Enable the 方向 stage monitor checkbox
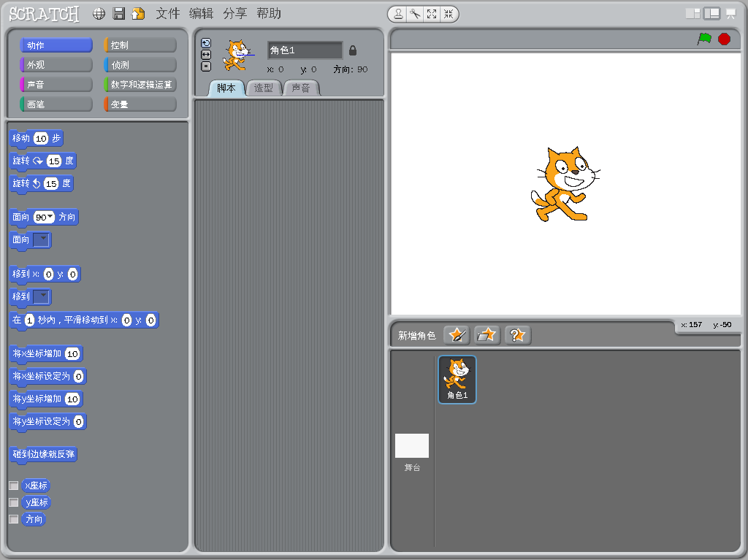This screenshot has width=748, height=560. [x=12, y=519]
